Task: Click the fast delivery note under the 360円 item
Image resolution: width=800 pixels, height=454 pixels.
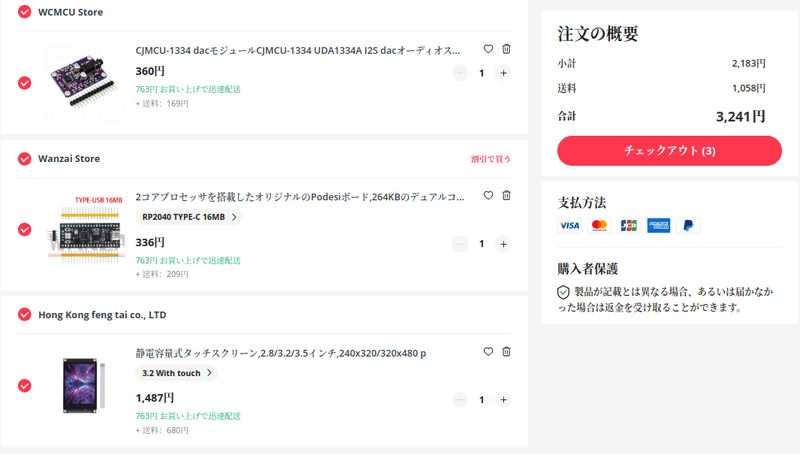Action: [188, 89]
